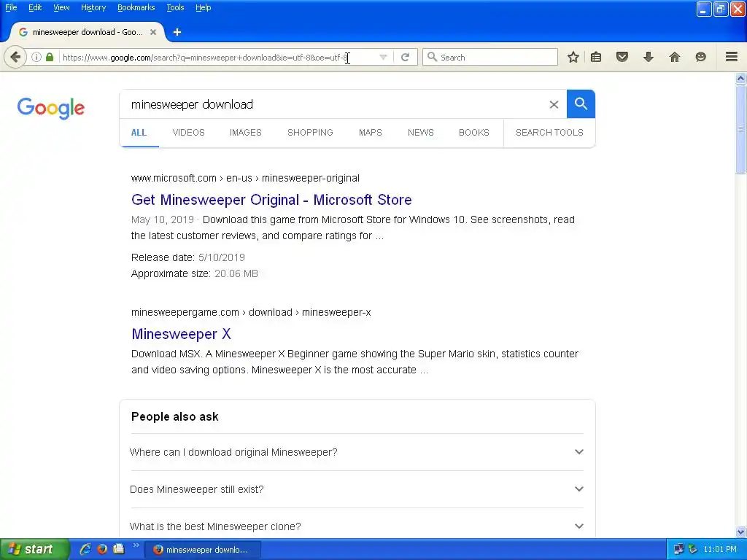Viewport: 747px width, 560px height.
Task: Select the ALL results tab
Action: (139, 133)
